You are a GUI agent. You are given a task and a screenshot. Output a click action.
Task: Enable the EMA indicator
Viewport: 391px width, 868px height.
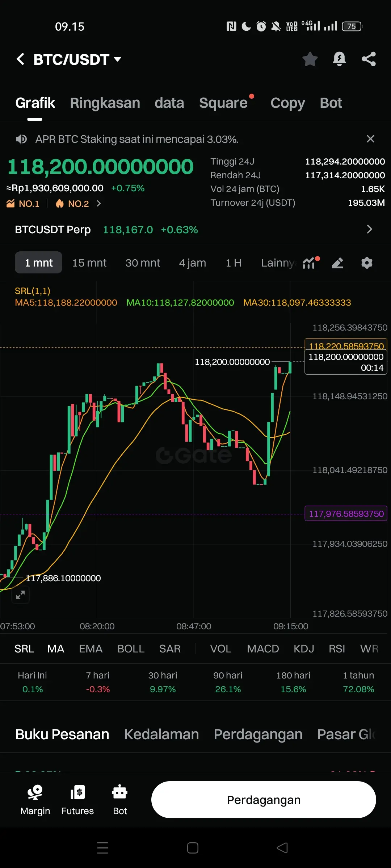(91, 649)
